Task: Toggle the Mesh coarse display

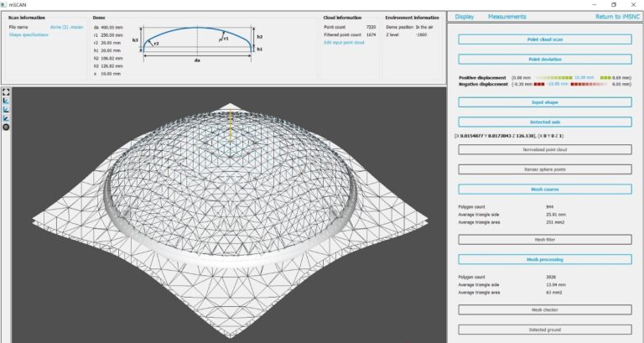Action: coord(545,190)
